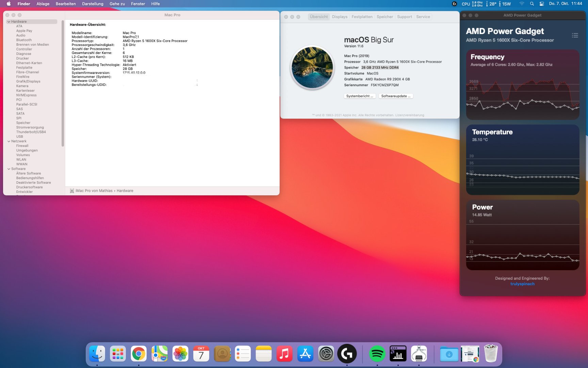Image resolution: width=588 pixels, height=368 pixels.
Task: Click the Wi-Fi status icon
Action: tap(522, 4)
